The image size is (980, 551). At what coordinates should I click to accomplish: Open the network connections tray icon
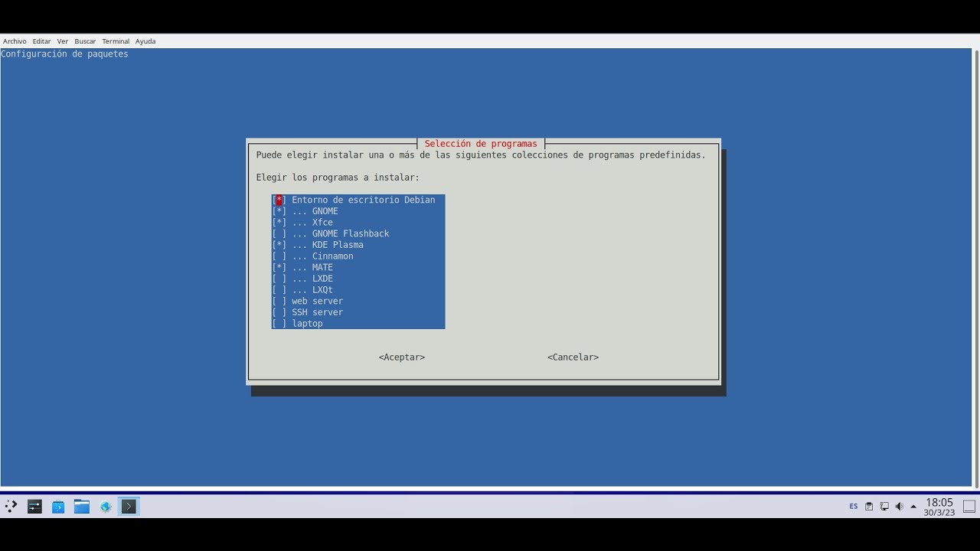click(884, 507)
